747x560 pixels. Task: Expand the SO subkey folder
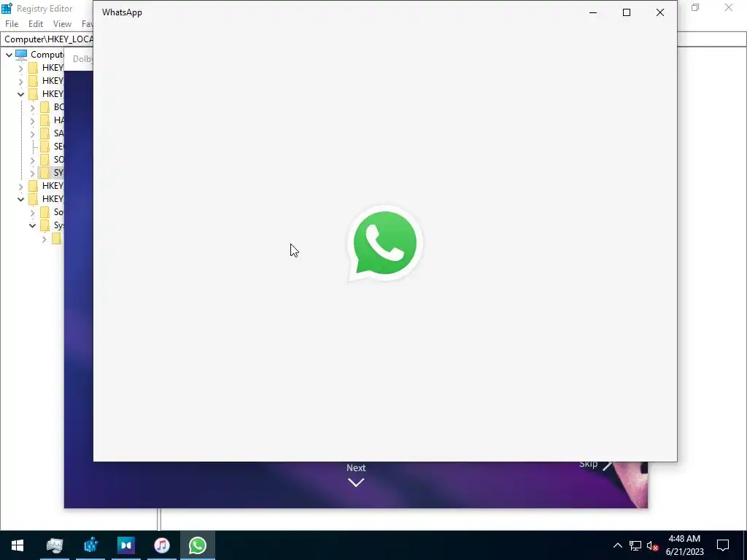point(32,160)
